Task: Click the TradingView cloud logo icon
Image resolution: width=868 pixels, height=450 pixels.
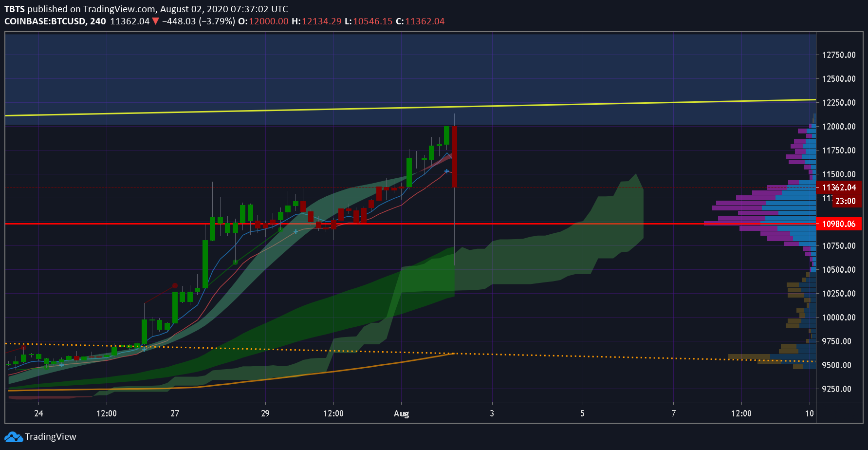Action: (x=14, y=437)
